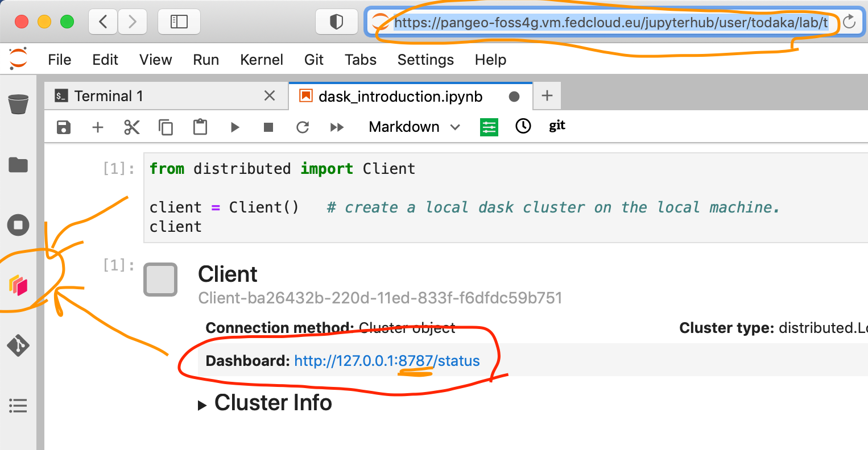The width and height of the screenshot is (868, 450).
Task: Paste cells from clipboard icon
Action: pyautogui.click(x=200, y=127)
